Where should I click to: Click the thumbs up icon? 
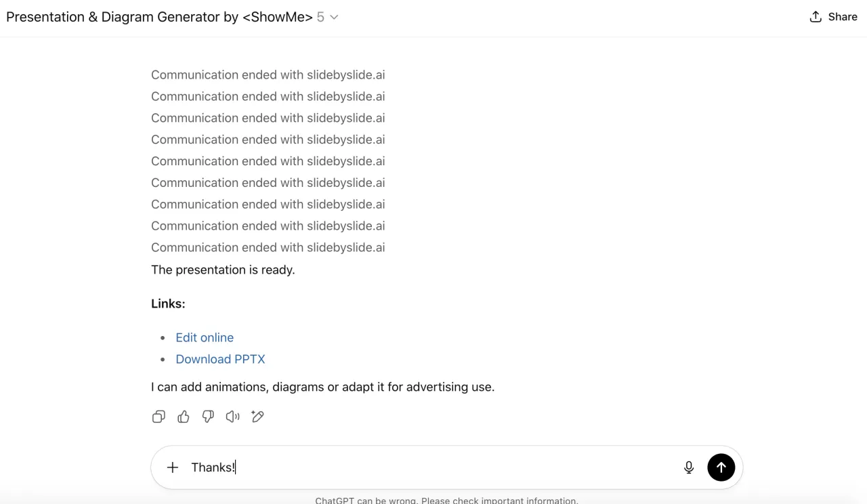(x=184, y=417)
